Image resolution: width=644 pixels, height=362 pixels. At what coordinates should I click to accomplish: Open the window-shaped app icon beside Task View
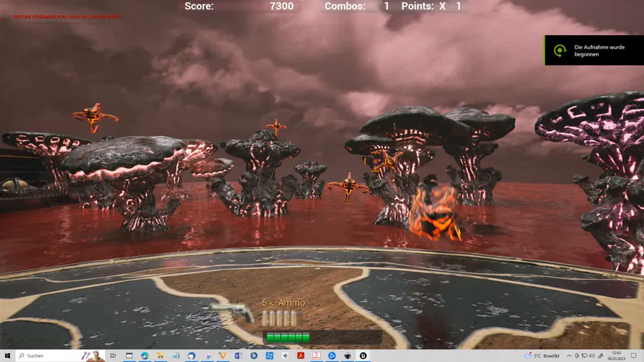click(129, 356)
